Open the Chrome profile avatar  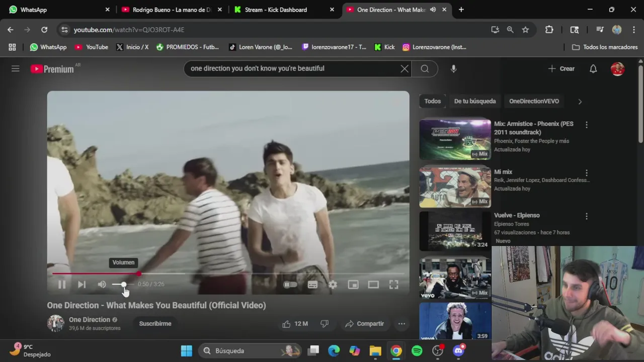pyautogui.click(x=617, y=30)
